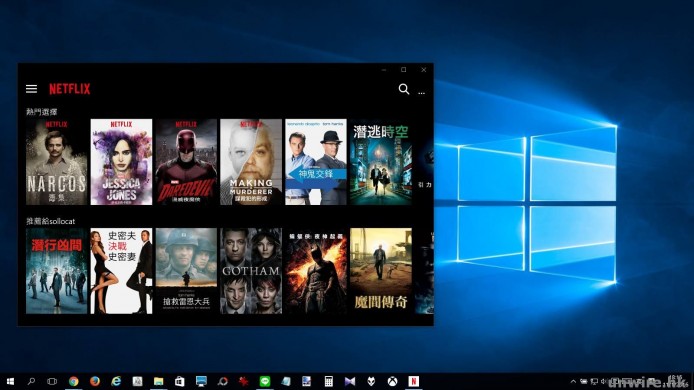Screen dimensions: 694x390
Task: Click the monitor icon on taskbar
Action: click(201, 381)
